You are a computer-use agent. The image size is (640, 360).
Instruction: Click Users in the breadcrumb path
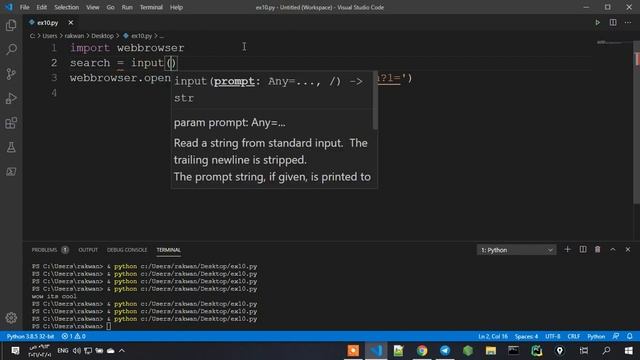pos(49,36)
